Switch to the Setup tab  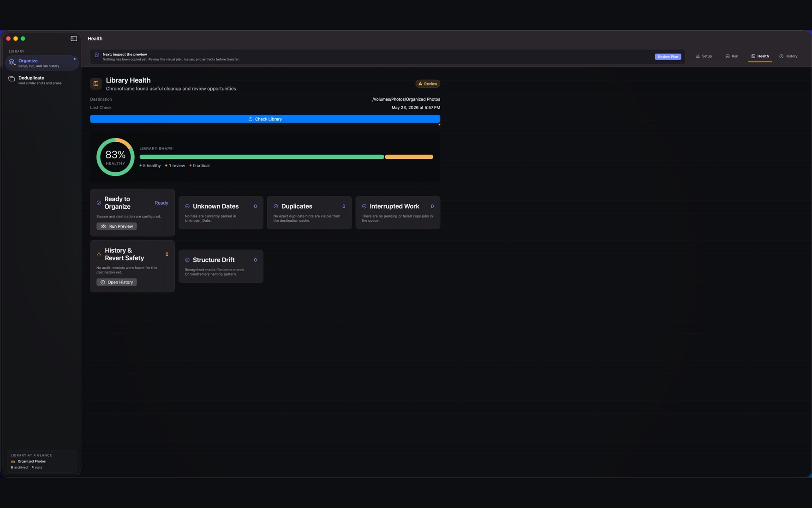click(704, 56)
